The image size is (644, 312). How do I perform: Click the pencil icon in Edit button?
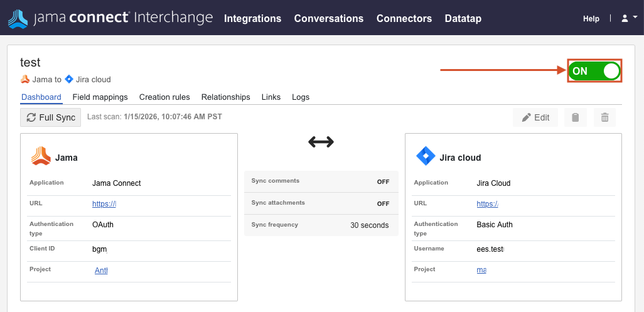(x=526, y=118)
